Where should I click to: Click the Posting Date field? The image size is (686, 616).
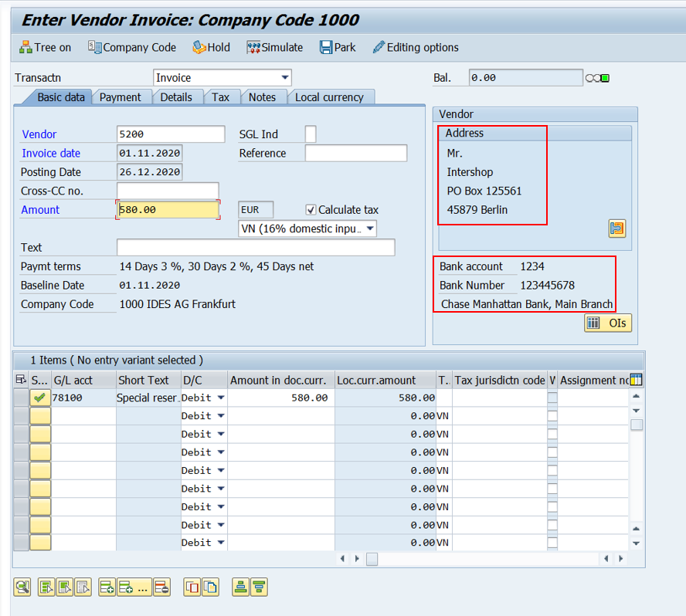[x=150, y=172]
